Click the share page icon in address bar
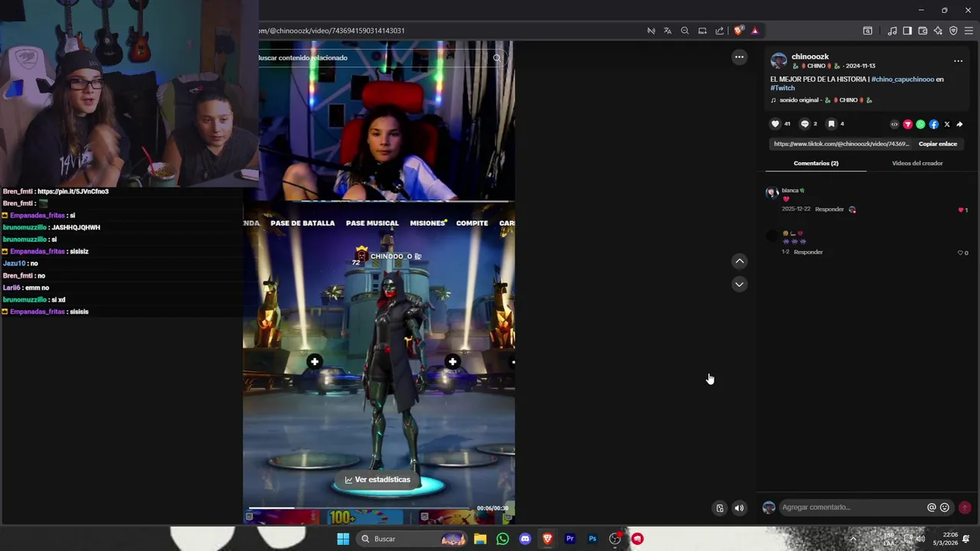 720,31
